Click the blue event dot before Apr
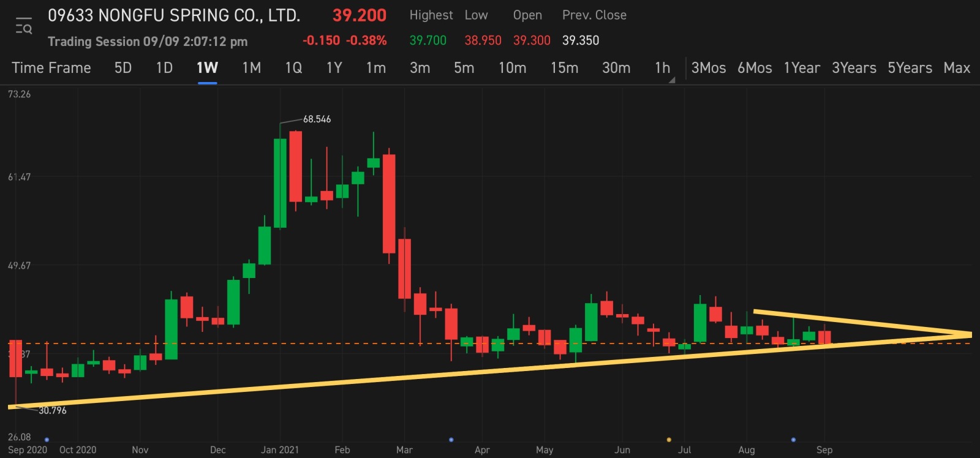This screenshot has height=458, width=980. coord(451,440)
